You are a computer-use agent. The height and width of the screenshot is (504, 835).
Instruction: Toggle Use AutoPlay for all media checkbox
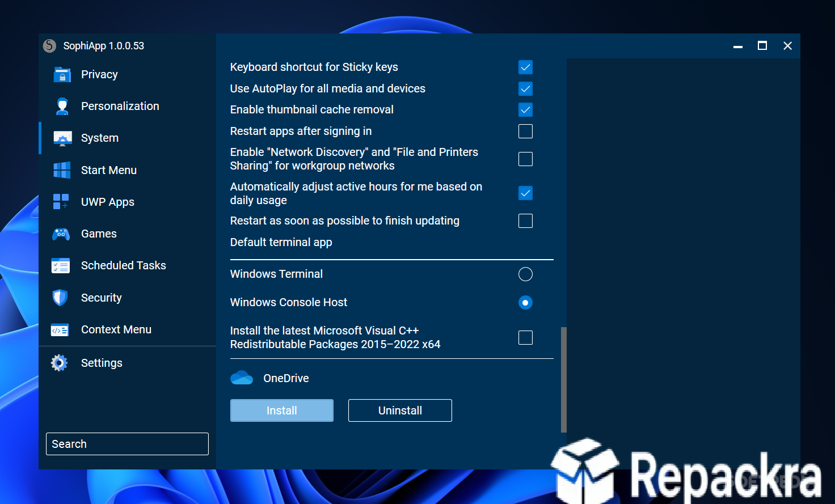(x=526, y=89)
